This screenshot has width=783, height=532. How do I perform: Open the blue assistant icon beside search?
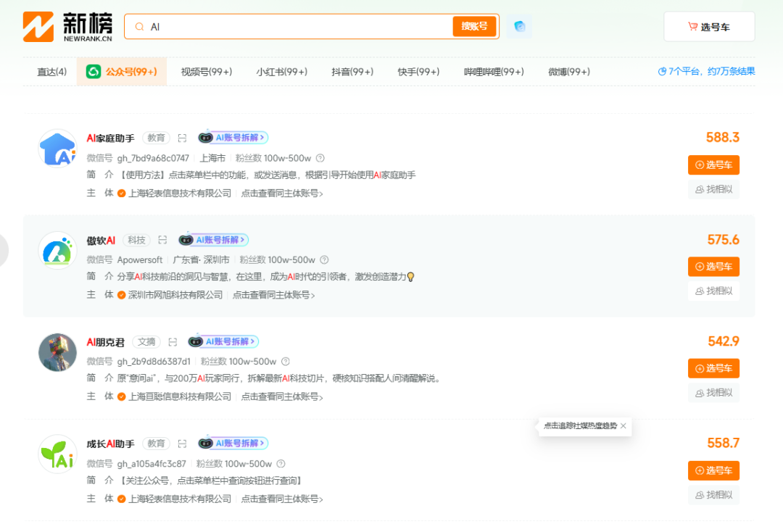pos(519,26)
